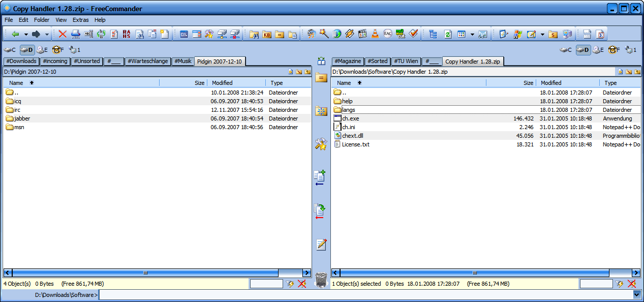Select License.txt in the right panel
The height and width of the screenshot is (302, 644).
pyautogui.click(x=355, y=144)
